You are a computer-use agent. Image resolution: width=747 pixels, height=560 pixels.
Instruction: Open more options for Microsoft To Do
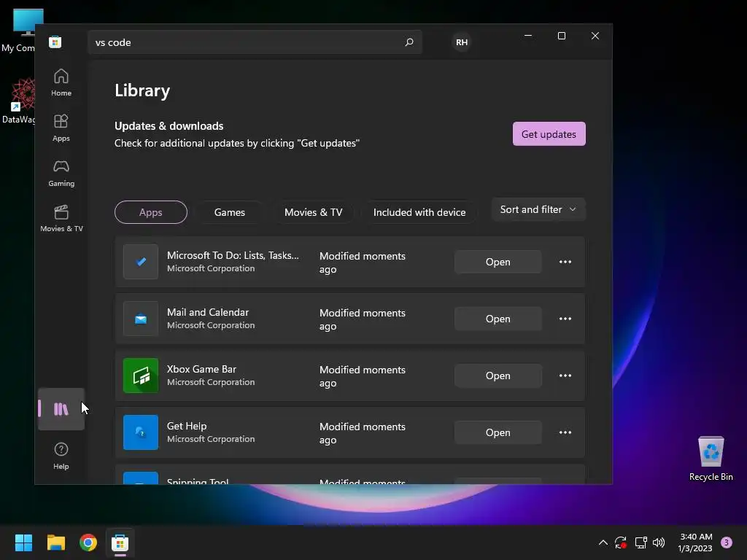point(565,262)
